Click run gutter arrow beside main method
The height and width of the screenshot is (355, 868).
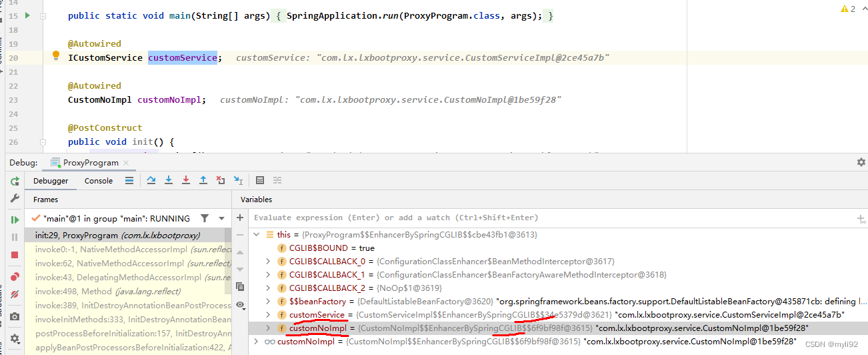pyautogui.click(x=27, y=15)
